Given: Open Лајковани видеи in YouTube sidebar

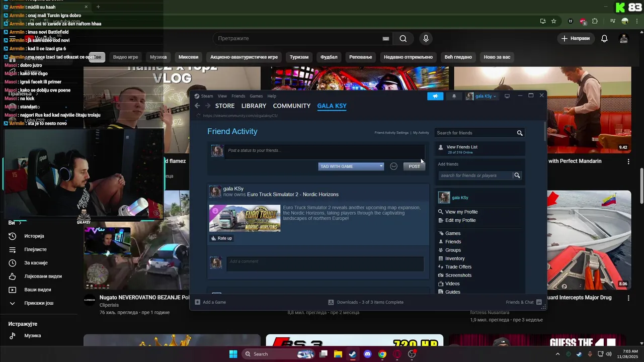Looking at the screenshot, I should (x=43, y=277).
